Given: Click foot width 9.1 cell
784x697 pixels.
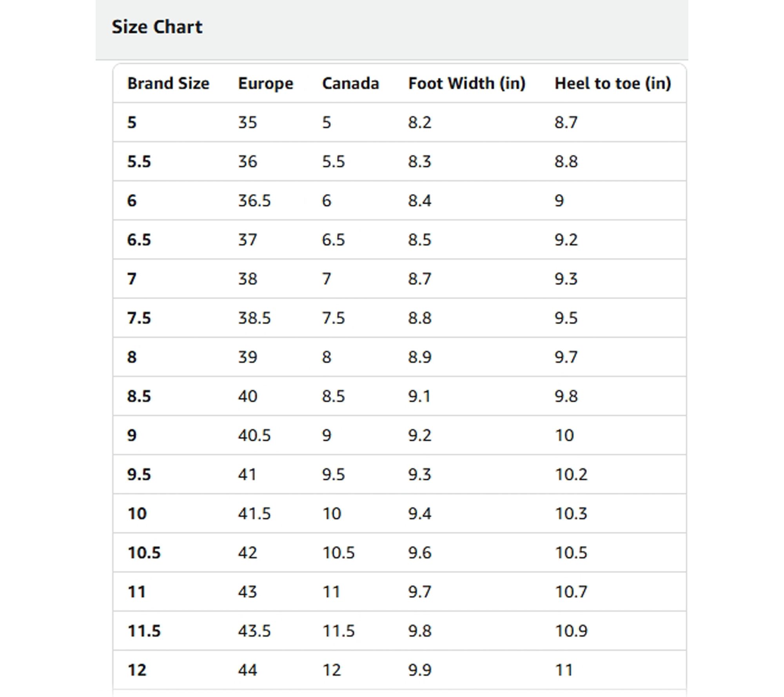Looking at the screenshot, I should coord(419,396).
